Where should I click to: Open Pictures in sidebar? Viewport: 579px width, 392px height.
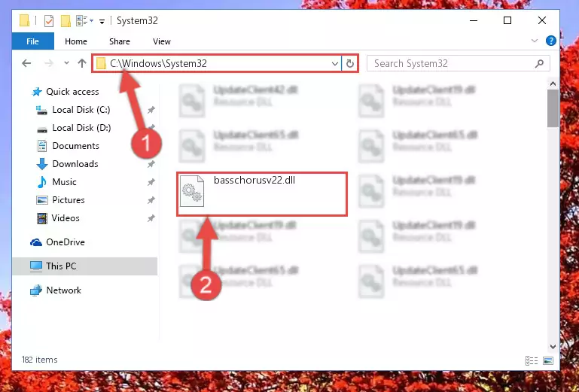pyautogui.click(x=69, y=200)
